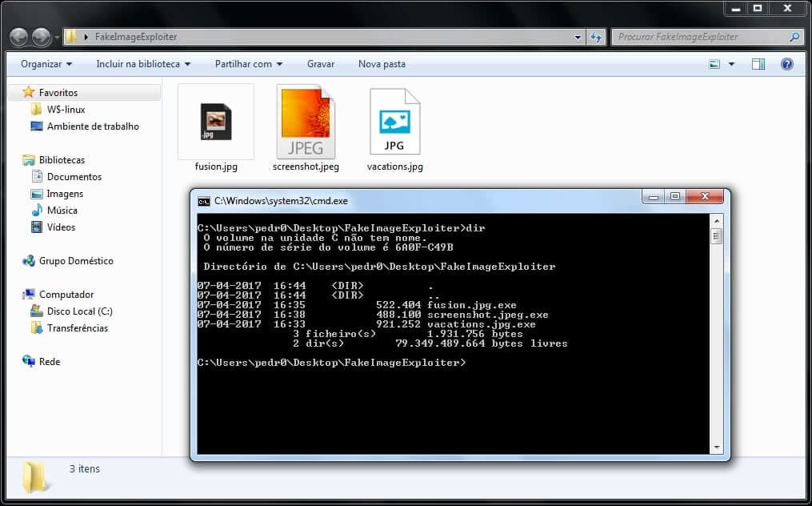Open the change view options dropdown
The width and height of the screenshot is (812, 506).
click(x=731, y=64)
